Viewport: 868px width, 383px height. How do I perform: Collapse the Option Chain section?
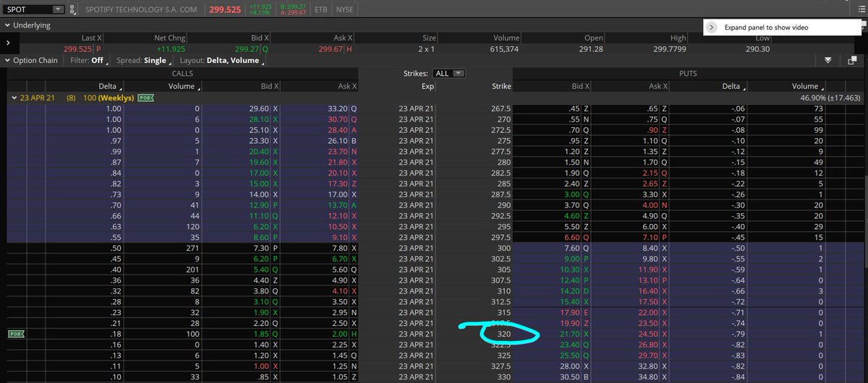[x=7, y=61]
